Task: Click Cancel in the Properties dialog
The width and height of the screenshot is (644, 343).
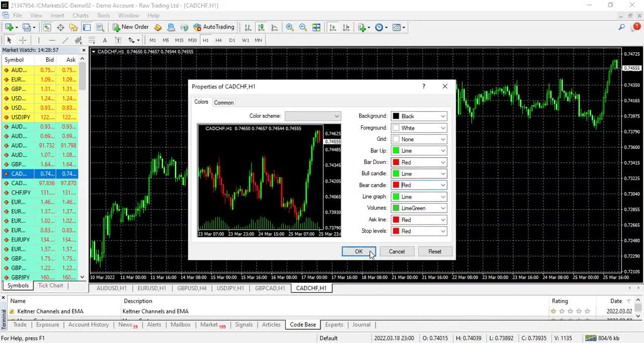Action: point(396,251)
